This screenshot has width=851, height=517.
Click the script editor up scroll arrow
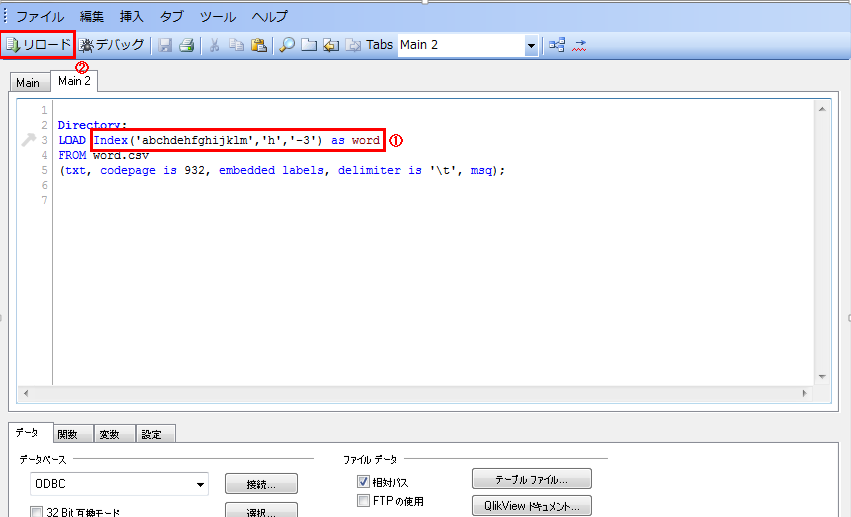[x=822, y=109]
